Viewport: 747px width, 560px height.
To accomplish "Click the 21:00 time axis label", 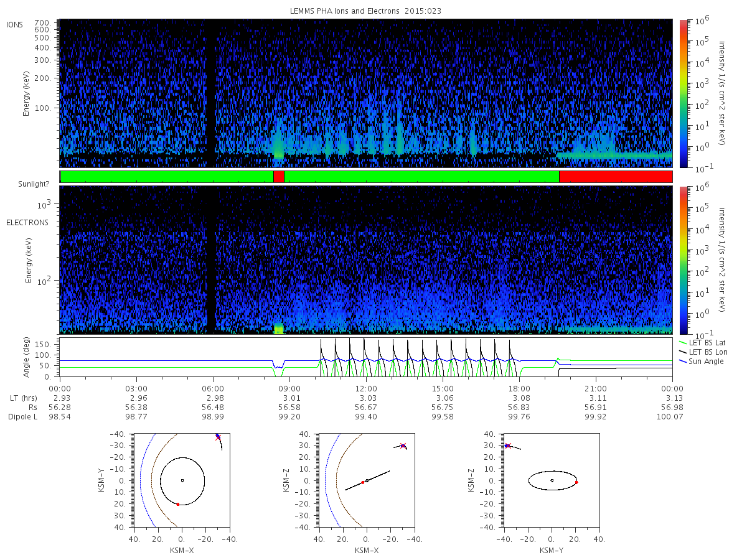I will (596, 388).
